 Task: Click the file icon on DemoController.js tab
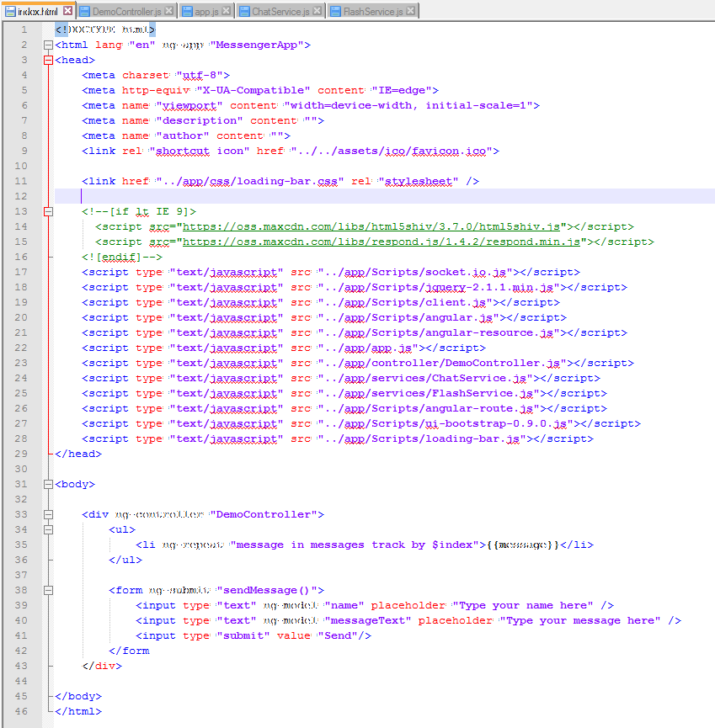[x=84, y=11]
